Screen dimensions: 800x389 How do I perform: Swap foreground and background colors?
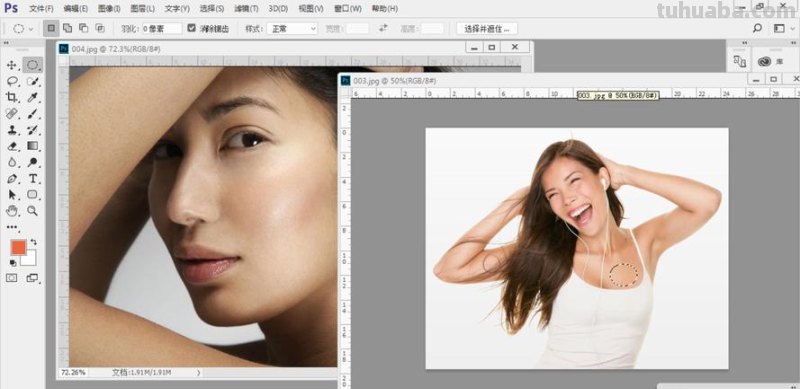coord(34,241)
